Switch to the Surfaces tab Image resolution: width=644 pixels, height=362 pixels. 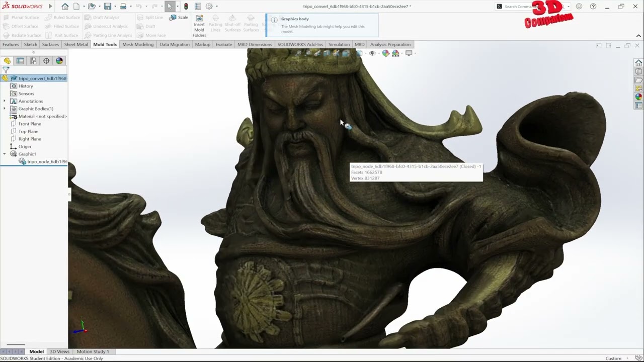point(50,44)
